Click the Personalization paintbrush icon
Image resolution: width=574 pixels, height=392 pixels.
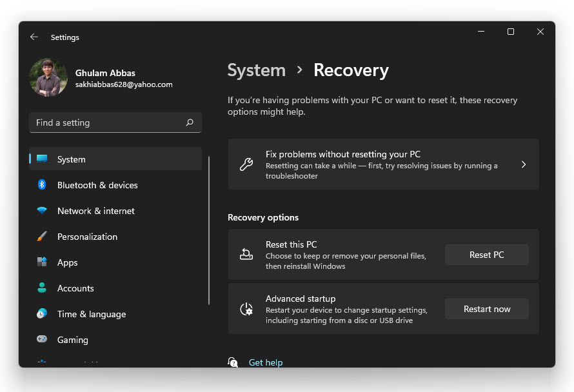coord(42,236)
